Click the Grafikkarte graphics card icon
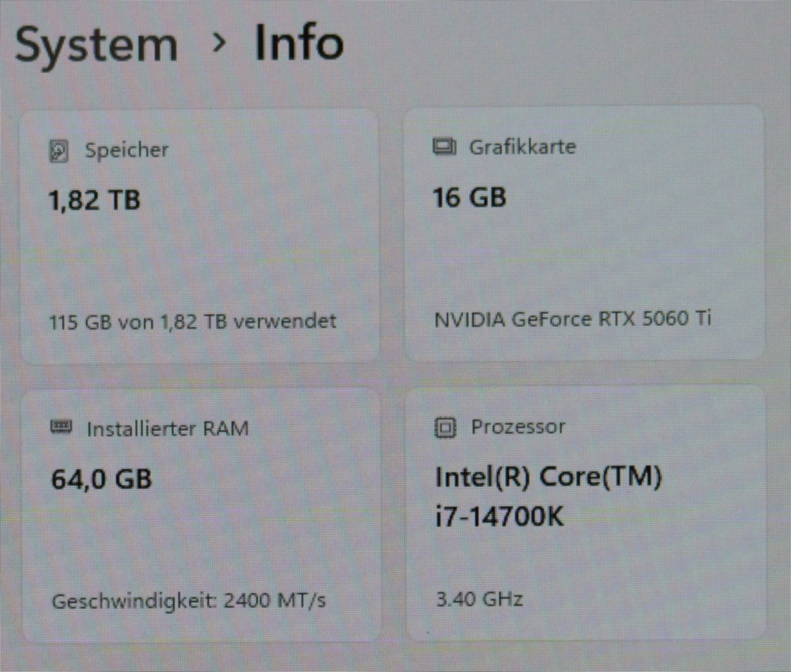 pos(444,147)
